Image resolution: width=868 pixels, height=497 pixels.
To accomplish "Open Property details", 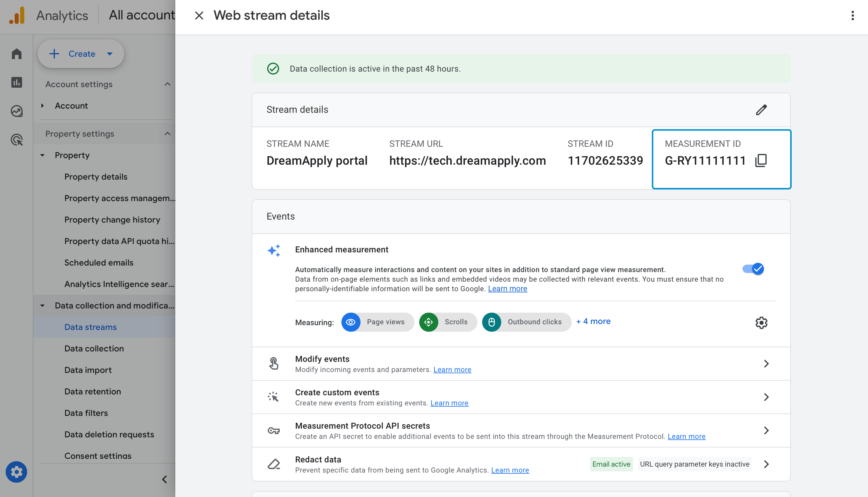I will [96, 177].
